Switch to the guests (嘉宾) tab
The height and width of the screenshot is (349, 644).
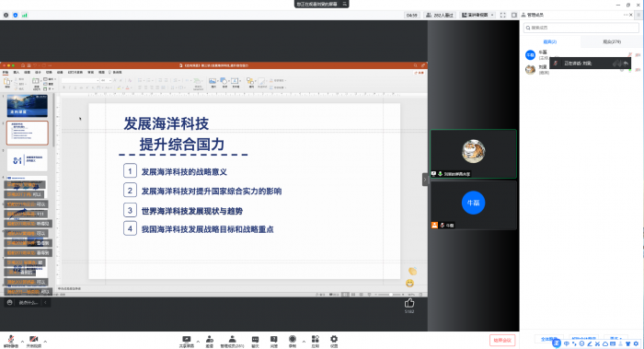[550, 41]
